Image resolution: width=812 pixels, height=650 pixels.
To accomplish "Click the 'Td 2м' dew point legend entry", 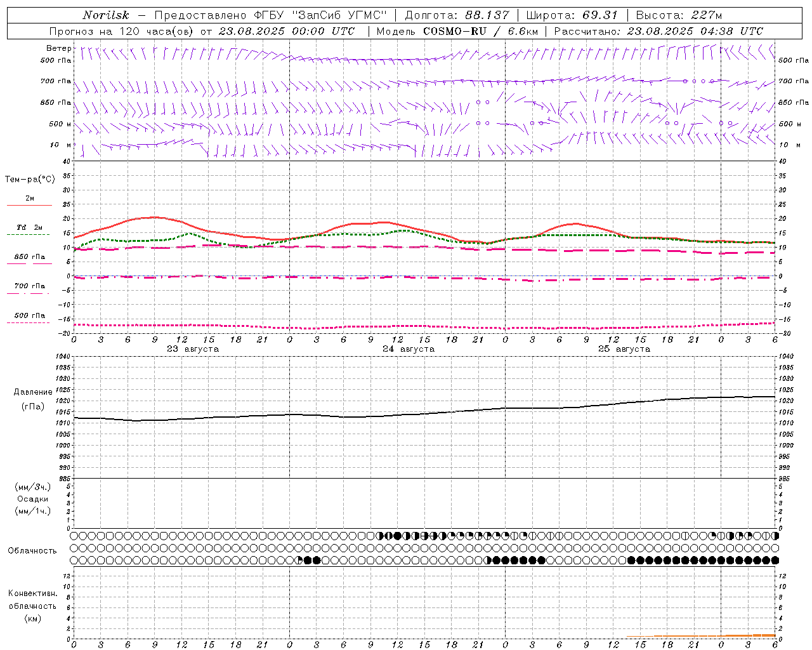I will click(30, 227).
